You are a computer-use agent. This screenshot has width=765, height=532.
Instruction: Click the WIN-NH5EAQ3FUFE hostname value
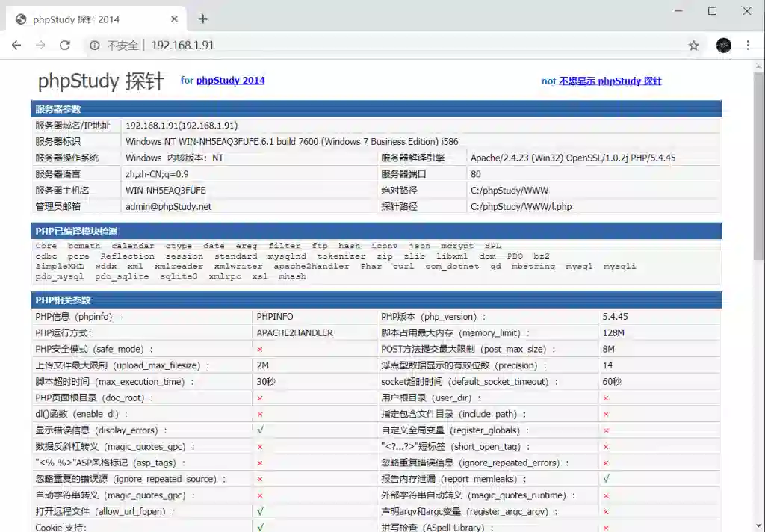[x=165, y=191]
